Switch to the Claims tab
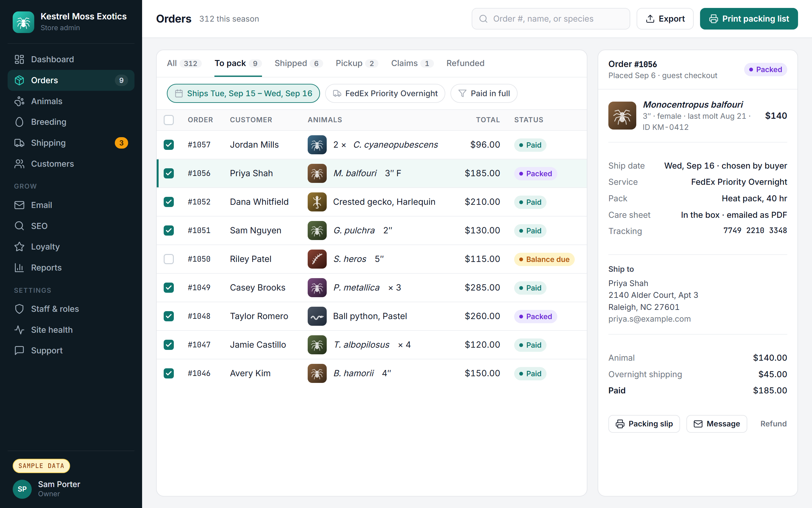812x508 pixels. 412,63
